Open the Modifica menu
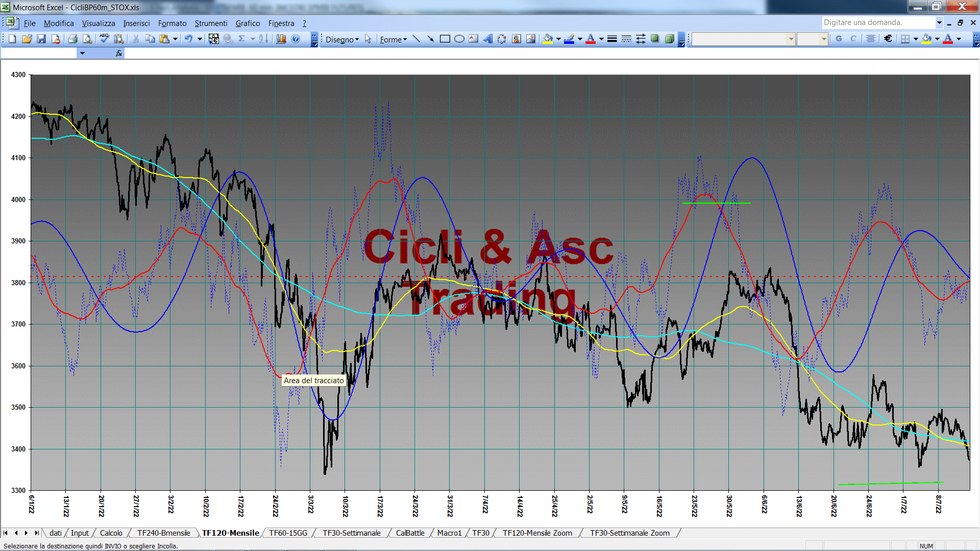Image resolution: width=980 pixels, height=551 pixels. point(59,23)
